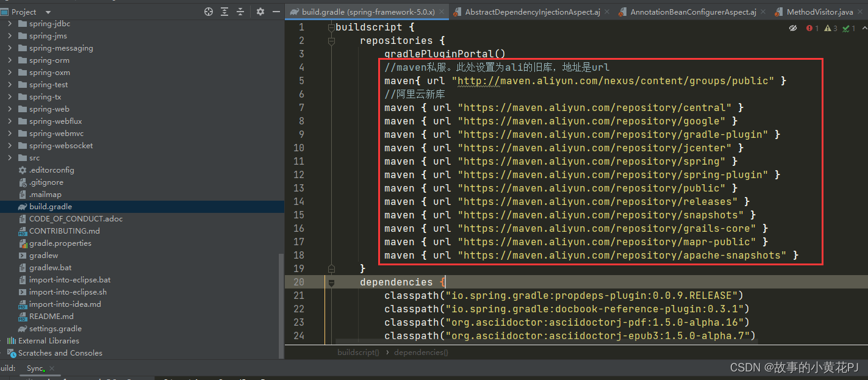The image size is (868, 380).
Task: Click line number 20 in gutter
Action: click(x=298, y=282)
